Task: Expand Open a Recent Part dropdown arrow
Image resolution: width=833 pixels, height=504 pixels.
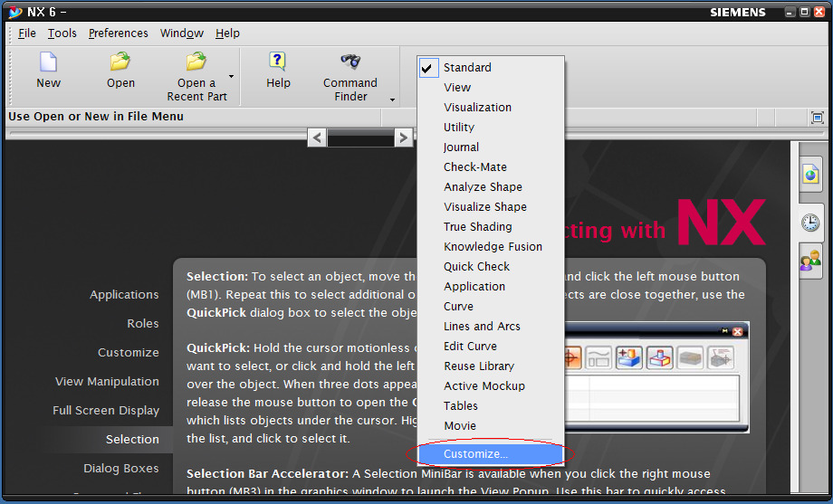Action: [231, 77]
